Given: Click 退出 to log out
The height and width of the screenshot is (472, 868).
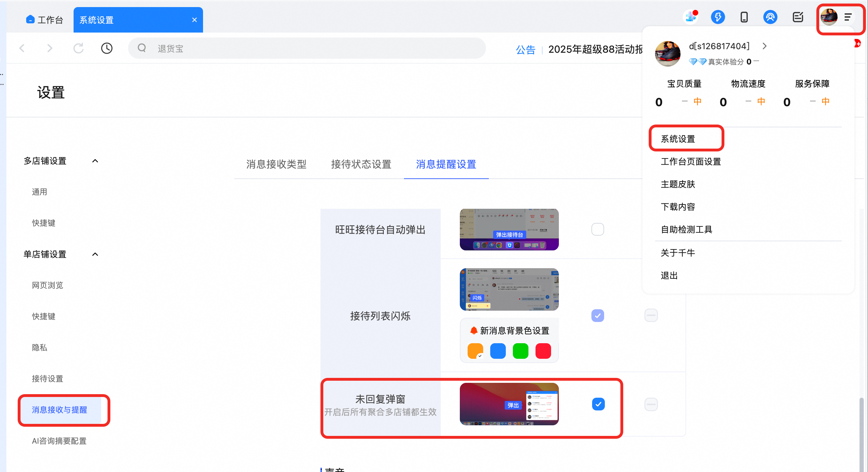Looking at the screenshot, I should (x=669, y=276).
